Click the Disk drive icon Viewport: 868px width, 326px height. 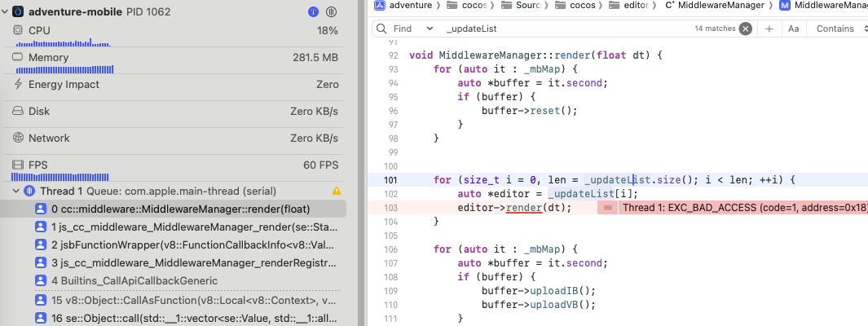tap(18, 111)
